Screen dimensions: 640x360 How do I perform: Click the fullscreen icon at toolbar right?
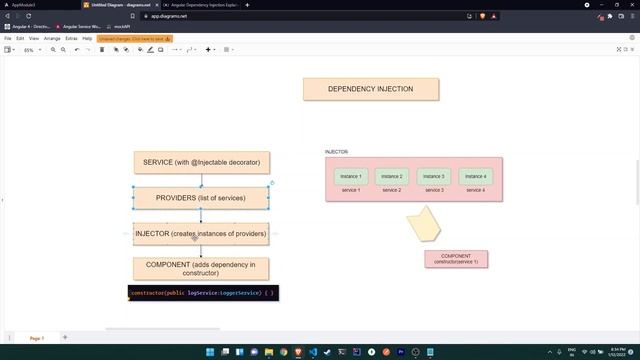pos(619,49)
